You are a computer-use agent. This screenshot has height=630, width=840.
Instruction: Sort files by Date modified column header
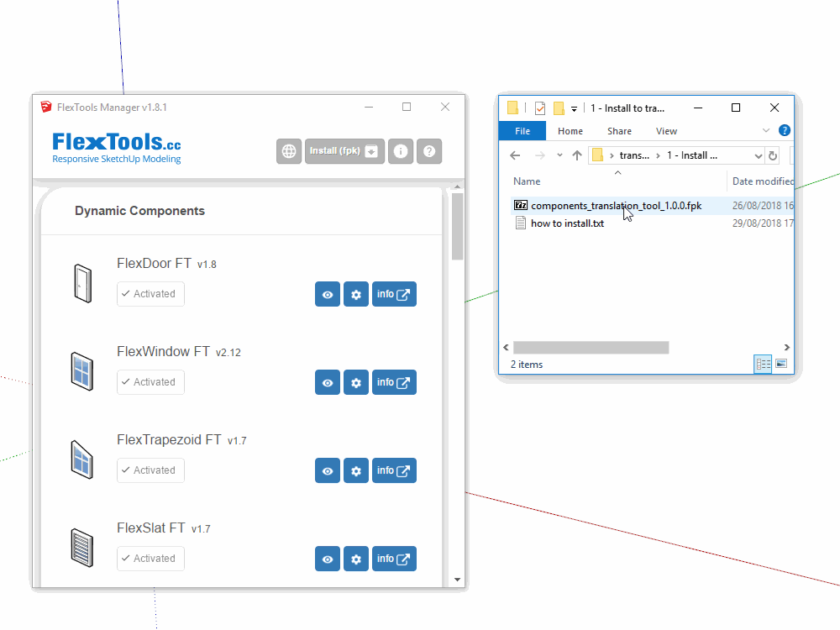pos(763,181)
